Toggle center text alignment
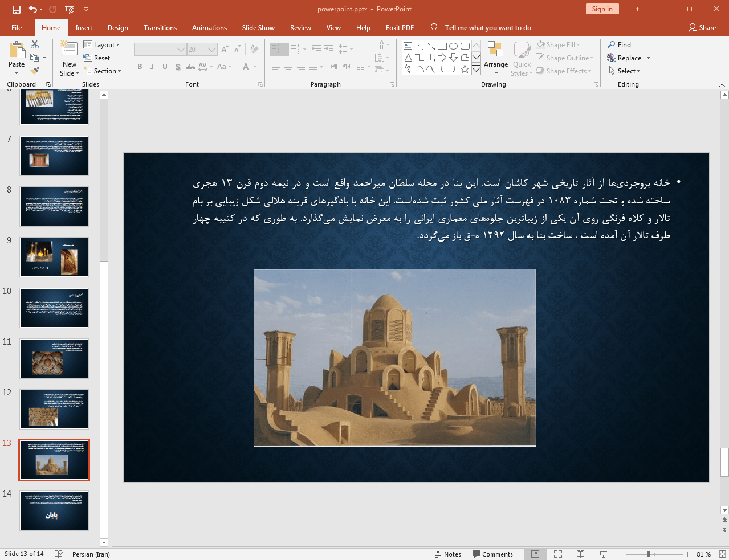This screenshot has width=729, height=560. 288,67
